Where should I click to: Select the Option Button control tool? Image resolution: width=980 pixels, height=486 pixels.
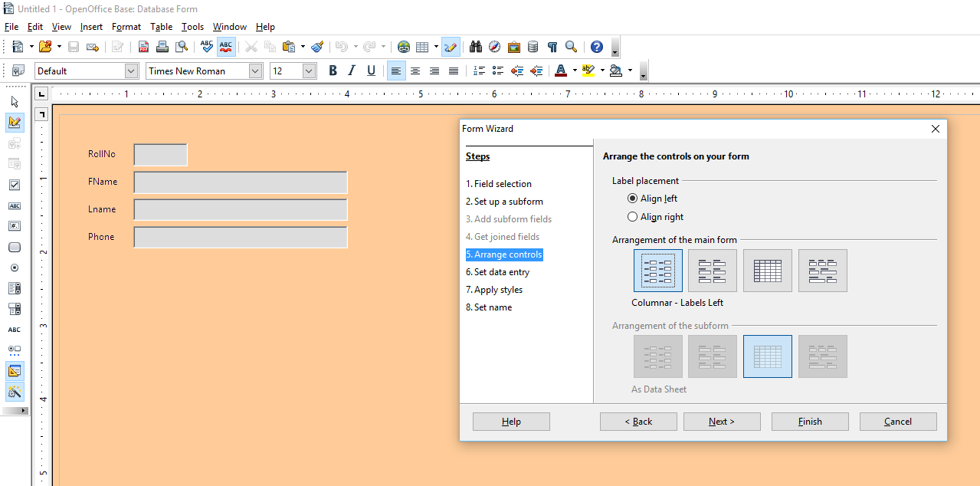15,267
